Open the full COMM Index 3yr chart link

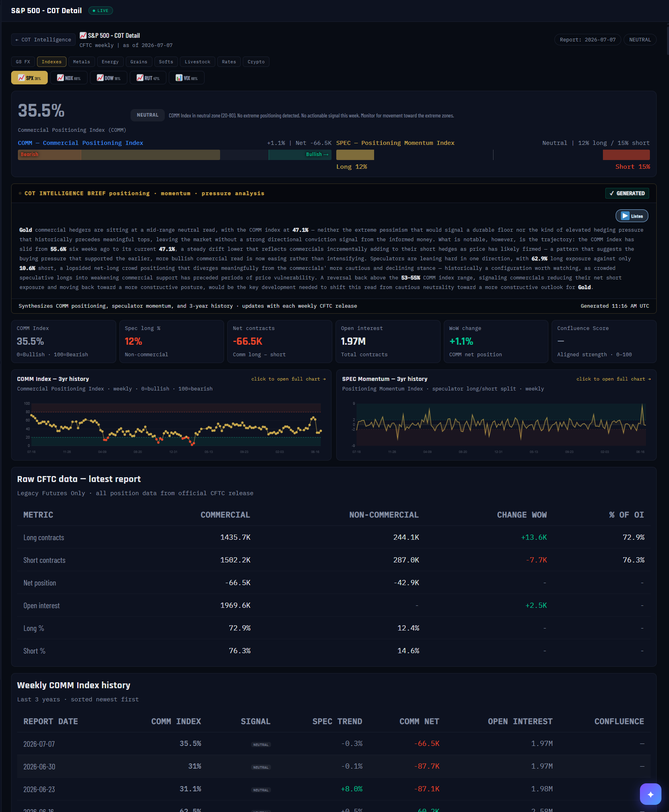coord(289,379)
